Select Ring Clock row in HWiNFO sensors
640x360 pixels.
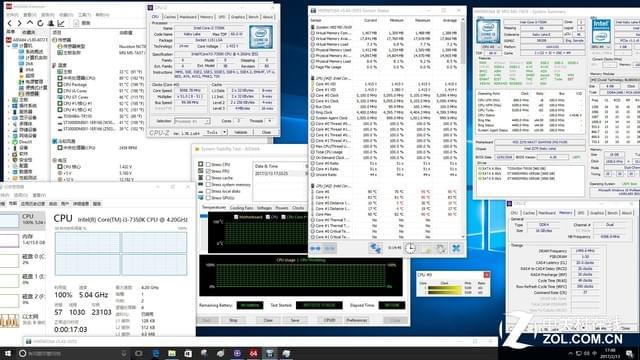click(x=386, y=112)
